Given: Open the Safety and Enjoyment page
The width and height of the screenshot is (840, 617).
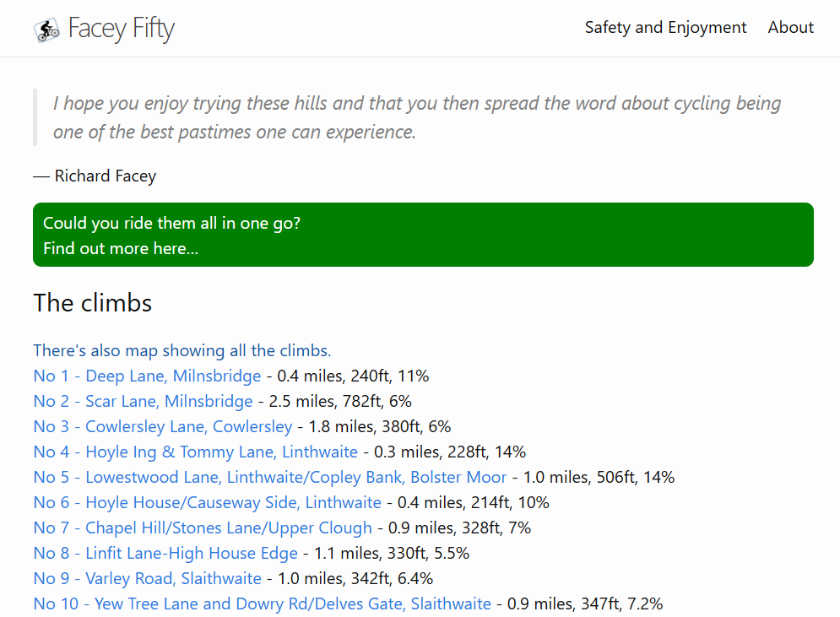Looking at the screenshot, I should tap(665, 28).
